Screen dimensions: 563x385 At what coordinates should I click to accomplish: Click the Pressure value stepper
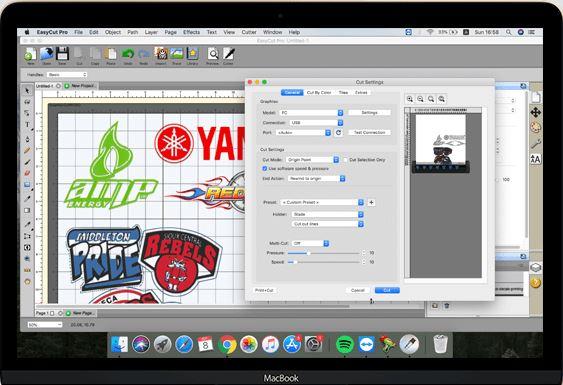point(364,253)
